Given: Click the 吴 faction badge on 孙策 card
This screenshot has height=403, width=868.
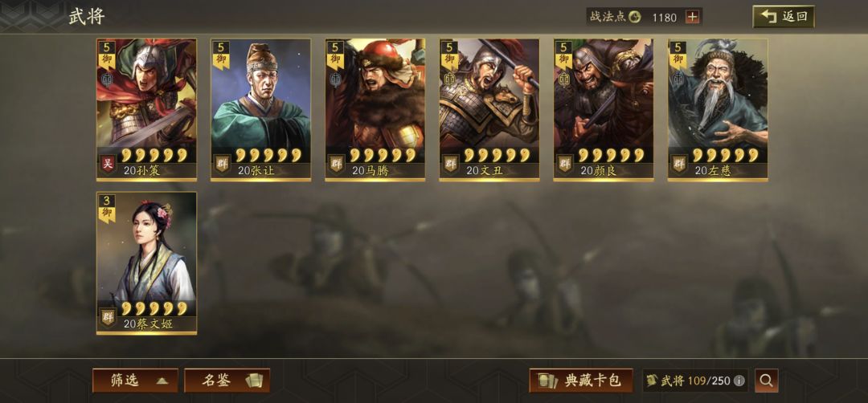Looking at the screenshot, I should click(108, 164).
